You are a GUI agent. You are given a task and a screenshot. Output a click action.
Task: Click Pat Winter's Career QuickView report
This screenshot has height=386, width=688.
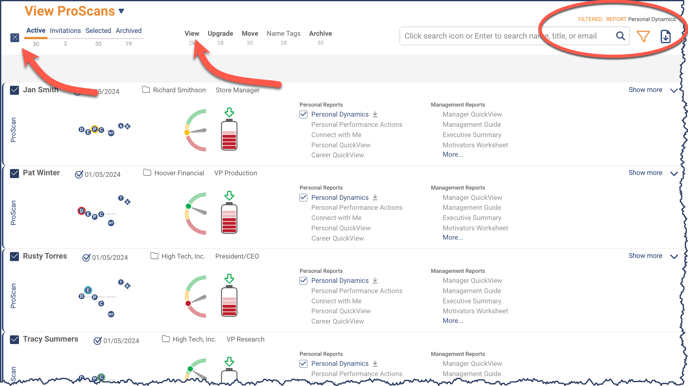337,238
